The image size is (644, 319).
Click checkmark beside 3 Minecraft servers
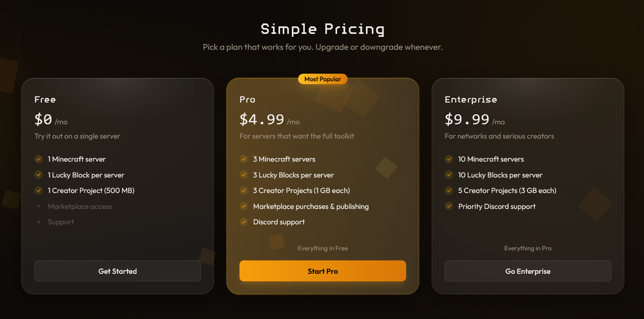[244, 159]
